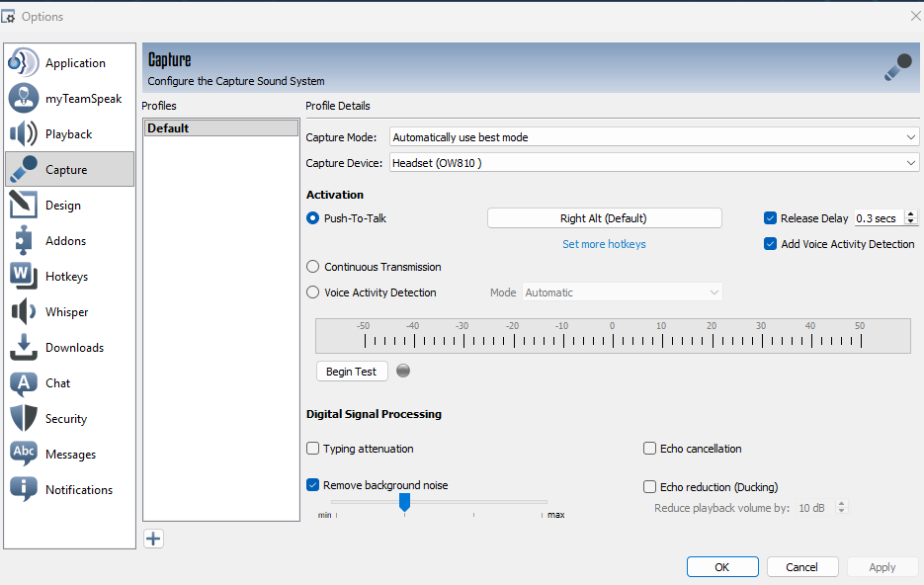This screenshot has width=924, height=585.
Task: Open the Design settings icon
Action: coord(24,205)
